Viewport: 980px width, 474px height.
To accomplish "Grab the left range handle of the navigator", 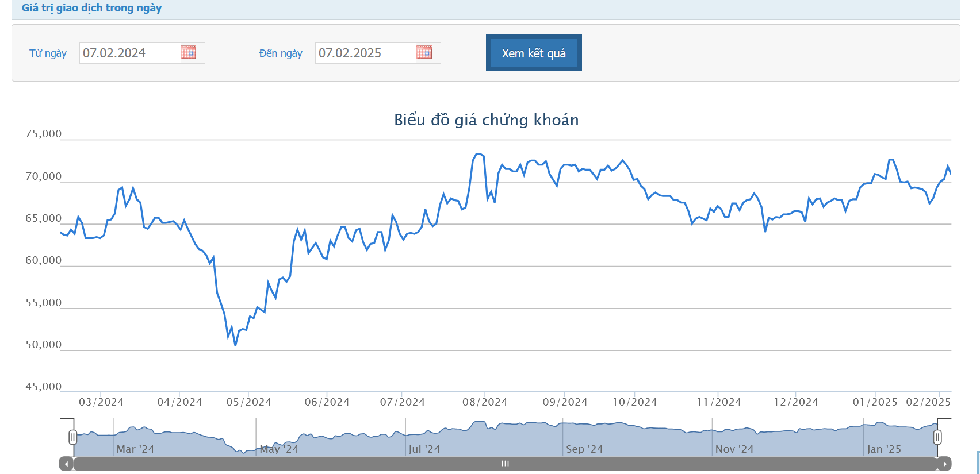I will click(73, 437).
